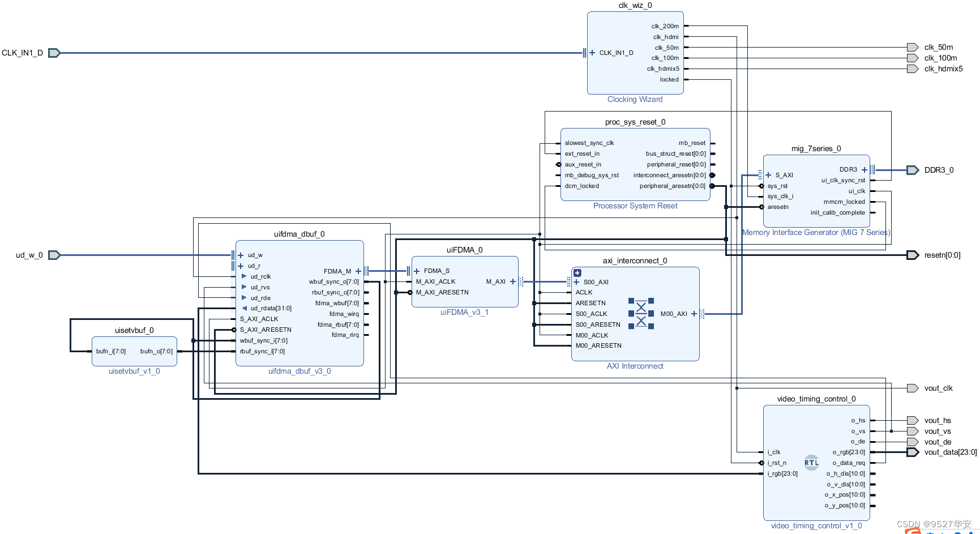Click the ud_w_0 input port icon
Image resolution: width=980 pixels, height=534 pixels.
[x=54, y=255]
